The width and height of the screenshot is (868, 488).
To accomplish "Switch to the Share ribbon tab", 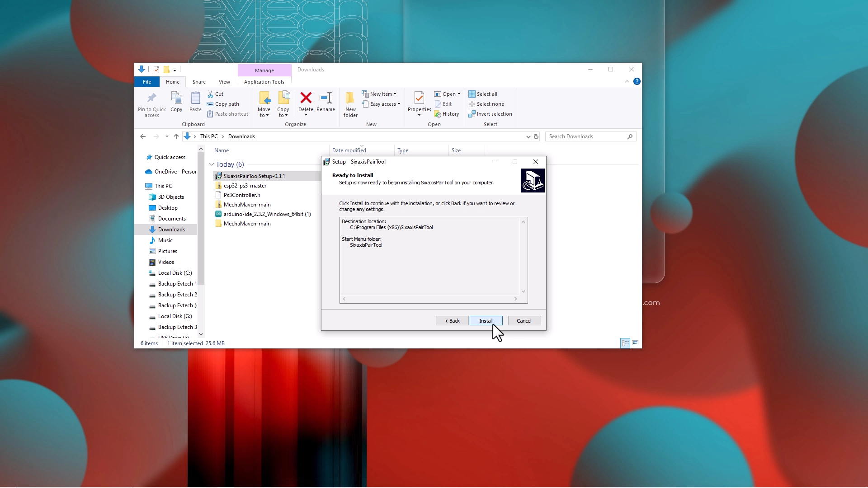I will click(199, 82).
